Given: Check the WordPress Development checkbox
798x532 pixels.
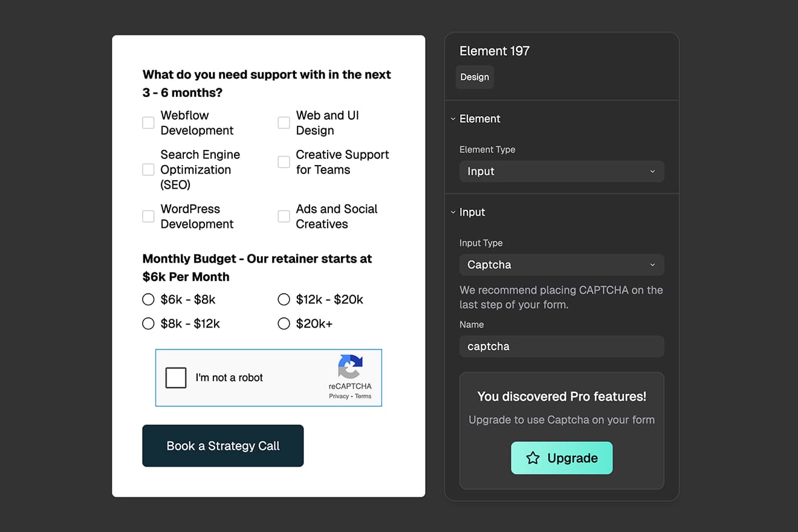Looking at the screenshot, I should tap(148, 216).
